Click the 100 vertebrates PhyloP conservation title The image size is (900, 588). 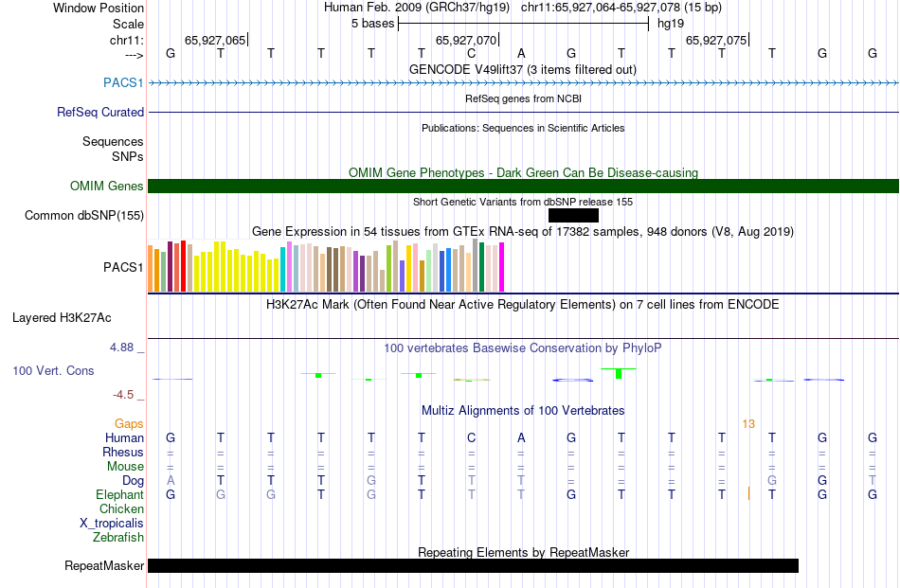click(523, 347)
